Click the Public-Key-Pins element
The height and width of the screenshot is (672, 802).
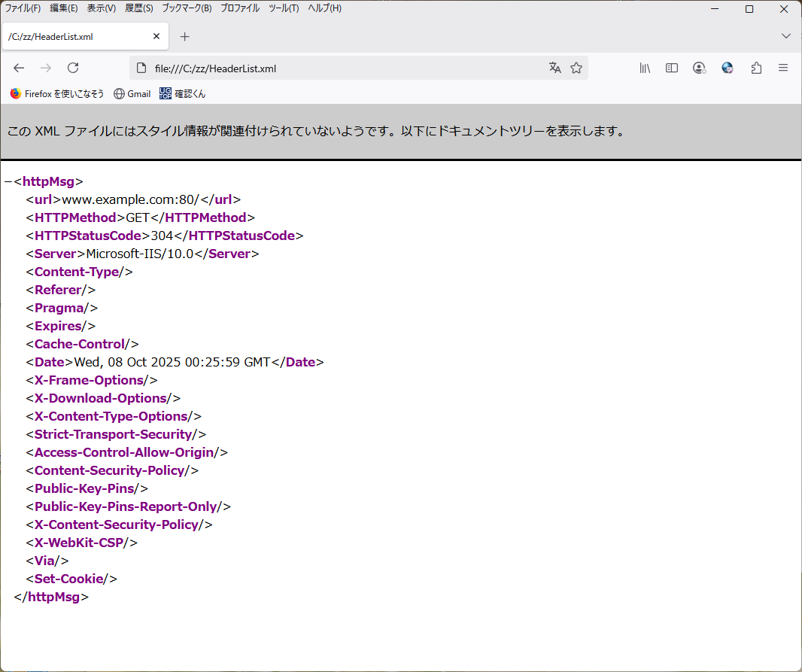tap(87, 488)
